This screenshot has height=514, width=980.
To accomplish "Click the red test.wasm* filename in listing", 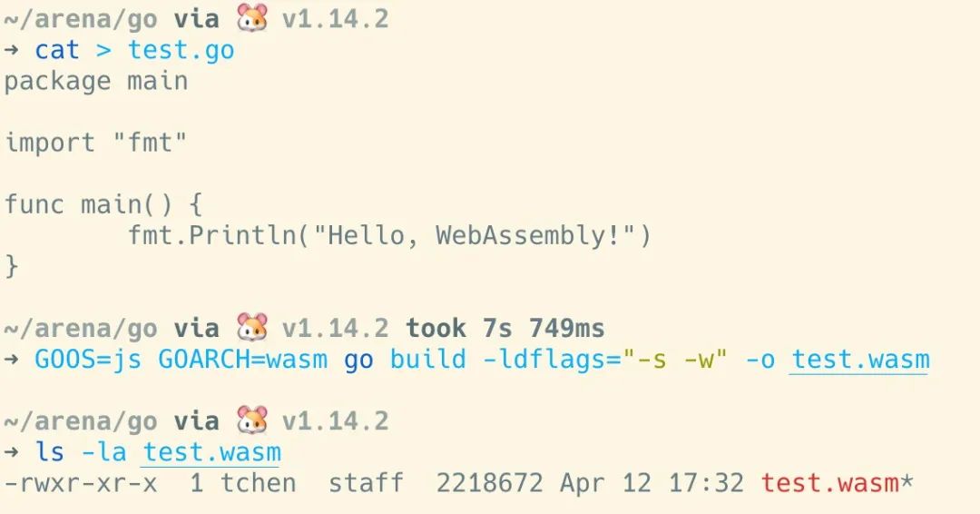I will point(838,483).
